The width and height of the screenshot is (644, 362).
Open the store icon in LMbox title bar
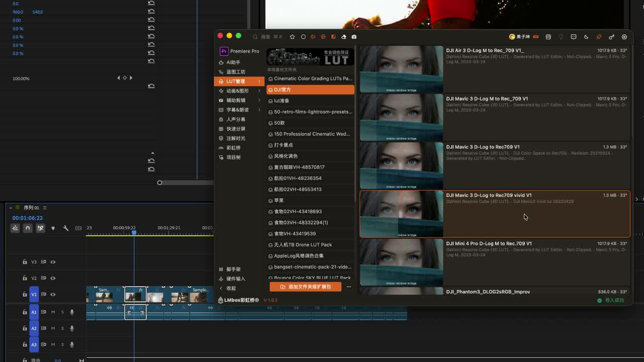tap(548, 37)
